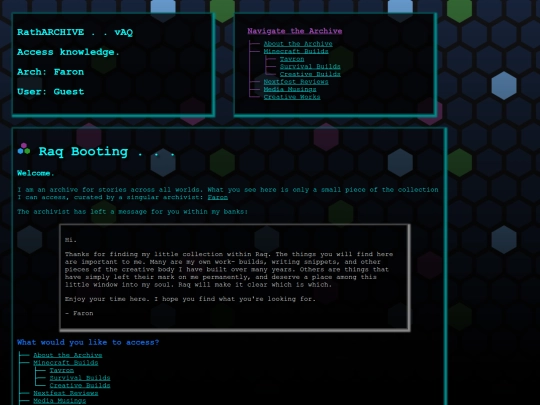Open 'Survival Builds' in bottom access list
Screen dimensions: 540x405
(x=80, y=378)
